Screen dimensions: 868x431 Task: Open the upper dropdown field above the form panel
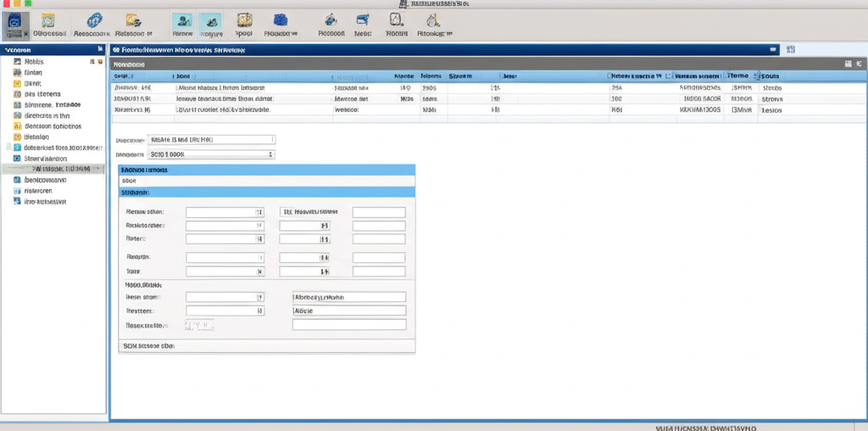(212, 140)
